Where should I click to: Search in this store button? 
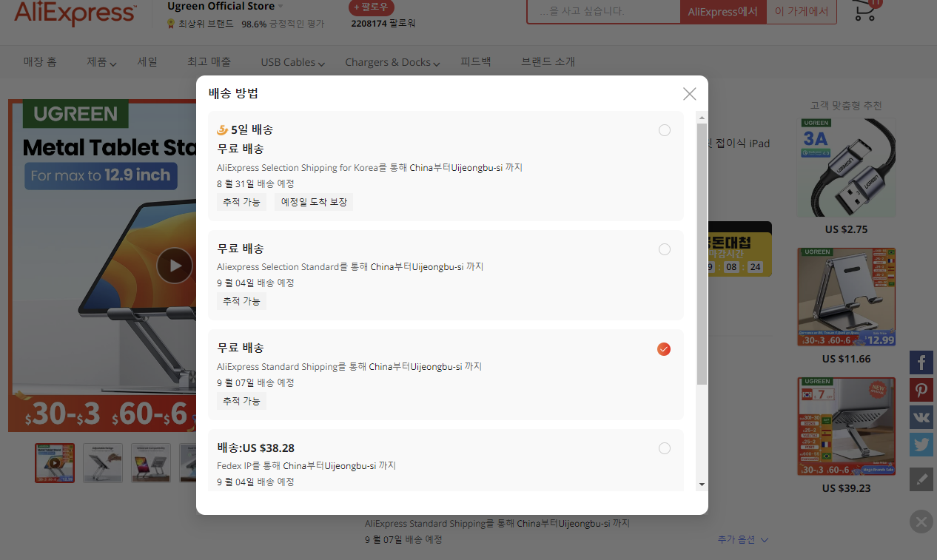(802, 12)
